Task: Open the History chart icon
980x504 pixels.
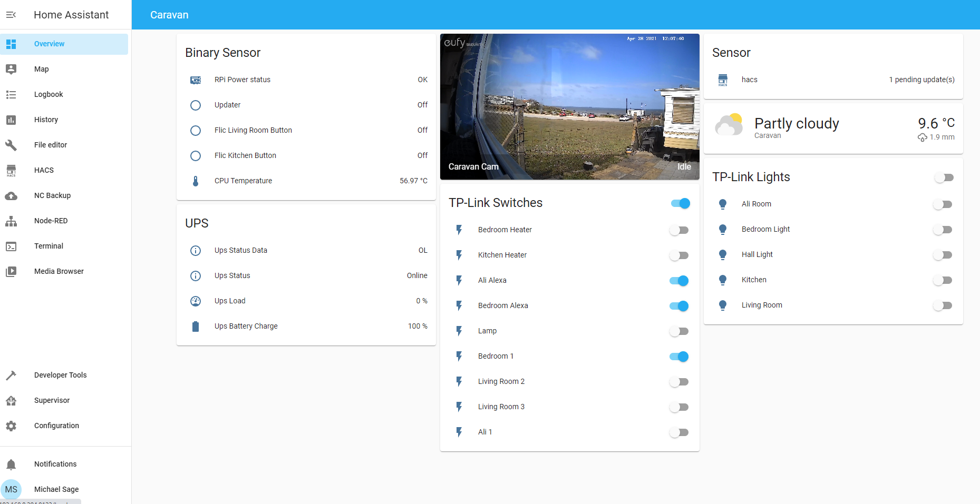Action: 11,120
